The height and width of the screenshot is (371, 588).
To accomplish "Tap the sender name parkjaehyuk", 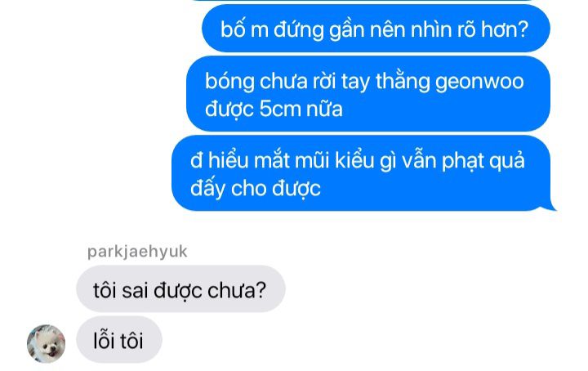I will point(137,252).
